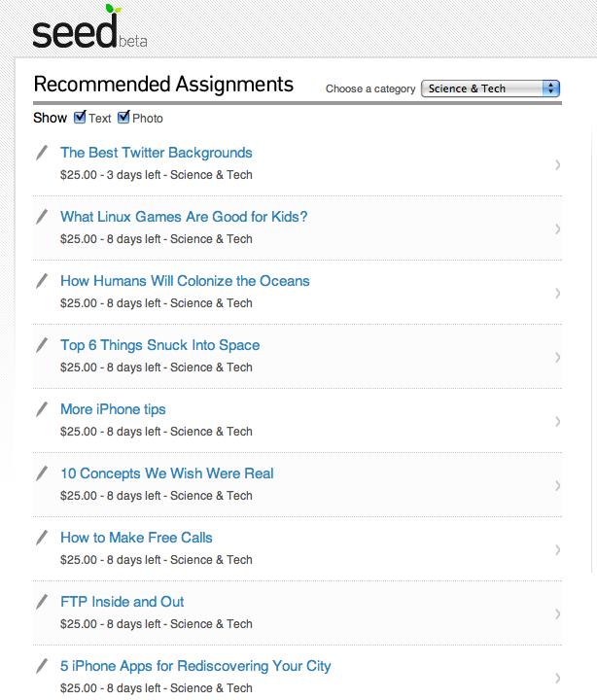597x700 pixels.
Task: Click pencil icon next to 10 Concepts
Action: [42, 473]
